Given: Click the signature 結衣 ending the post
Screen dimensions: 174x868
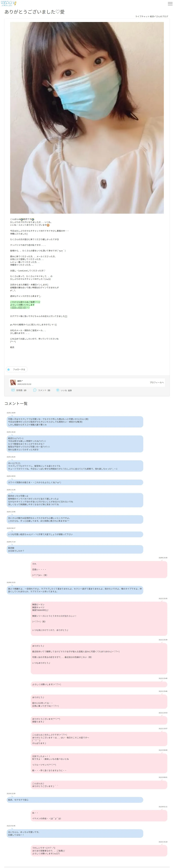Looking at the screenshot, I should point(12,347).
